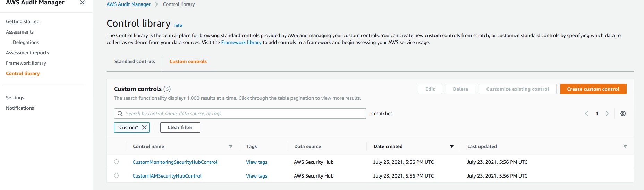The height and width of the screenshot is (190, 644).
Task: Open Assessments in sidebar
Action: click(x=20, y=32)
